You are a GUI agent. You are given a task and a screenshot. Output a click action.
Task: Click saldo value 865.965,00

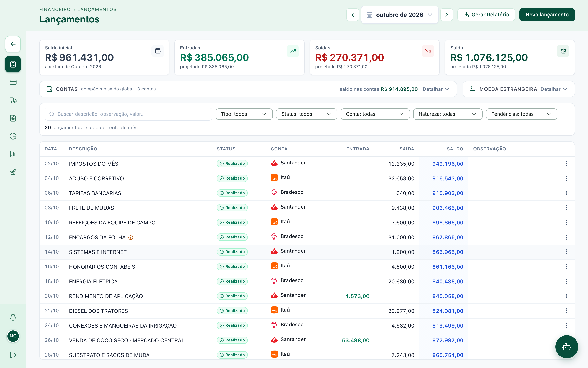coord(448,252)
